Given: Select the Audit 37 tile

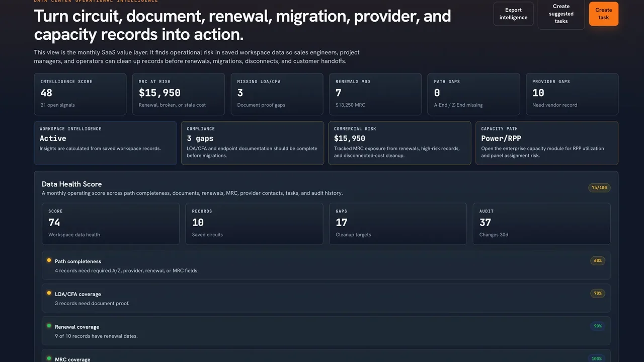Looking at the screenshot, I should [x=541, y=224].
